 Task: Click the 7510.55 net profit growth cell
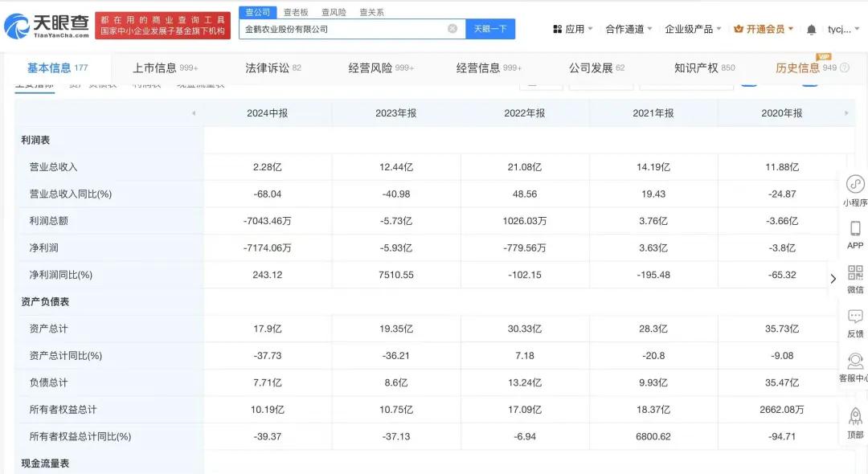[395, 275]
